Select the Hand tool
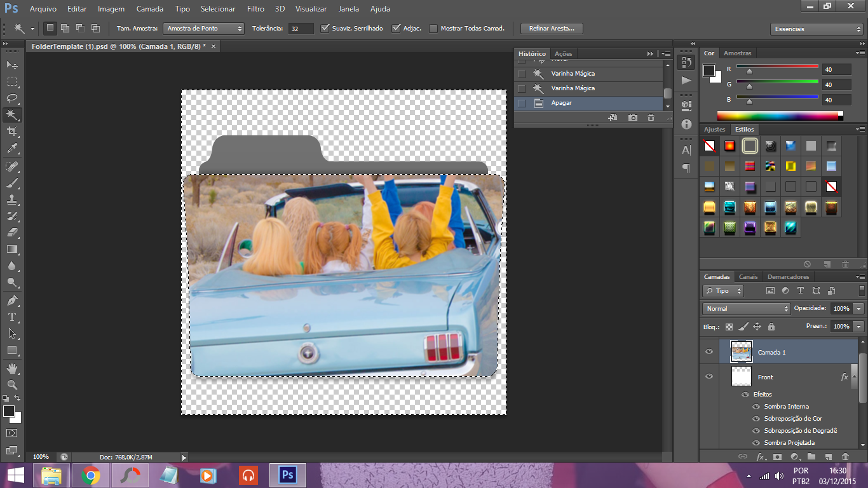868x488 pixels. 12,368
